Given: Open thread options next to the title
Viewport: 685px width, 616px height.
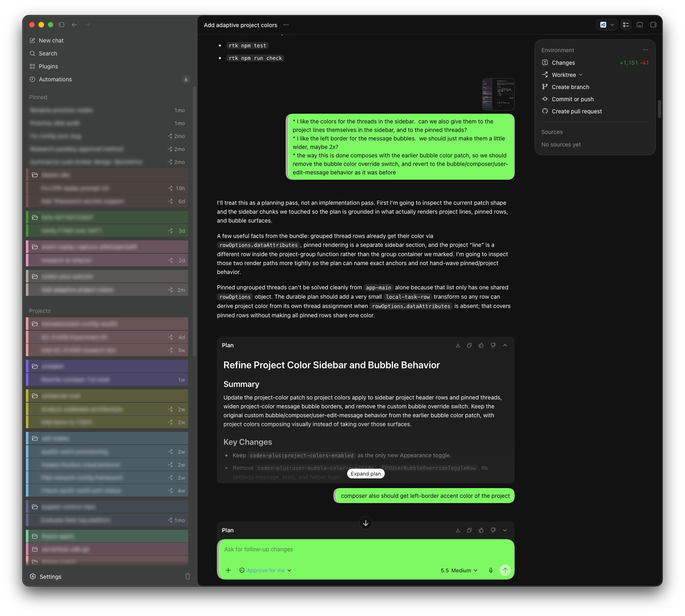Looking at the screenshot, I should point(286,25).
